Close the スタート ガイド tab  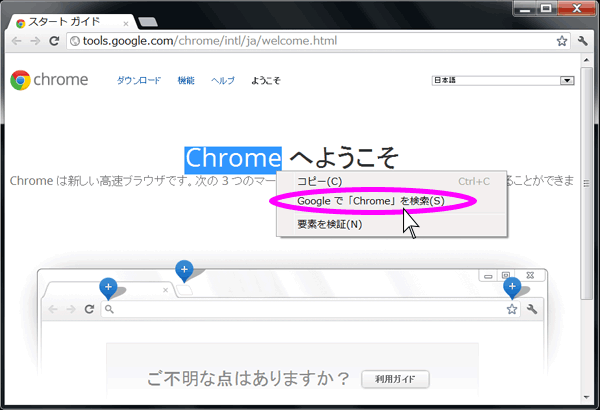click(126, 24)
